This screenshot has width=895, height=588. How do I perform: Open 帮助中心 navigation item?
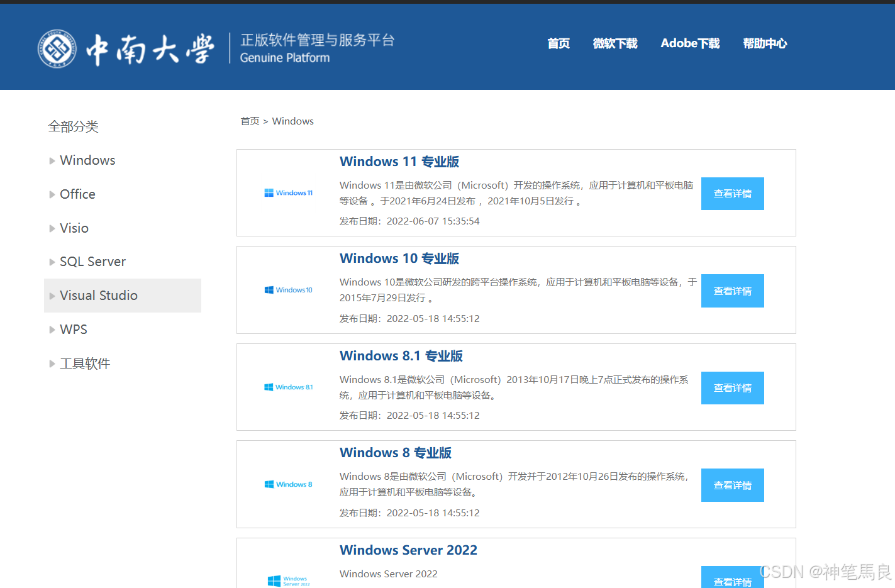[765, 43]
